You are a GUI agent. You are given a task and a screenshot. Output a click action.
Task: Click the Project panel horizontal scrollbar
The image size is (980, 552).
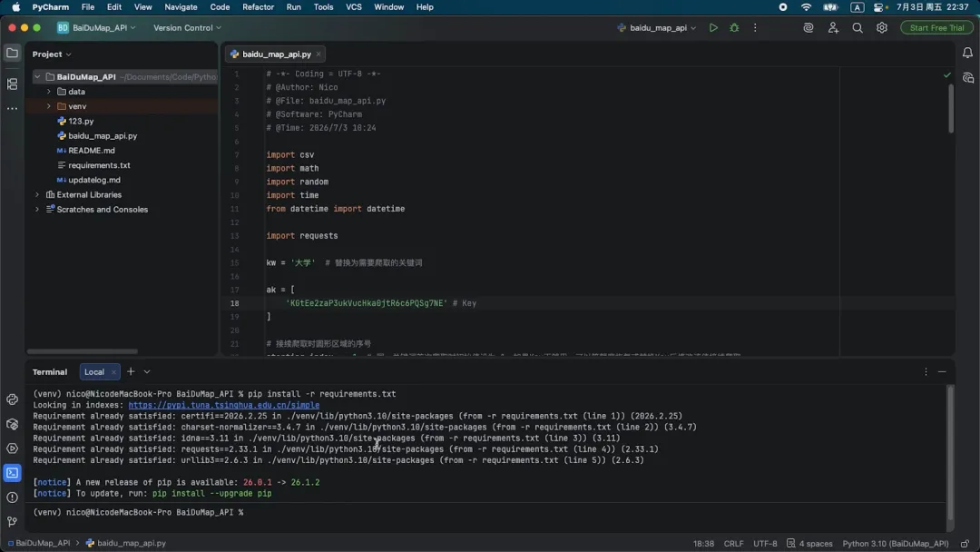coord(82,351)
